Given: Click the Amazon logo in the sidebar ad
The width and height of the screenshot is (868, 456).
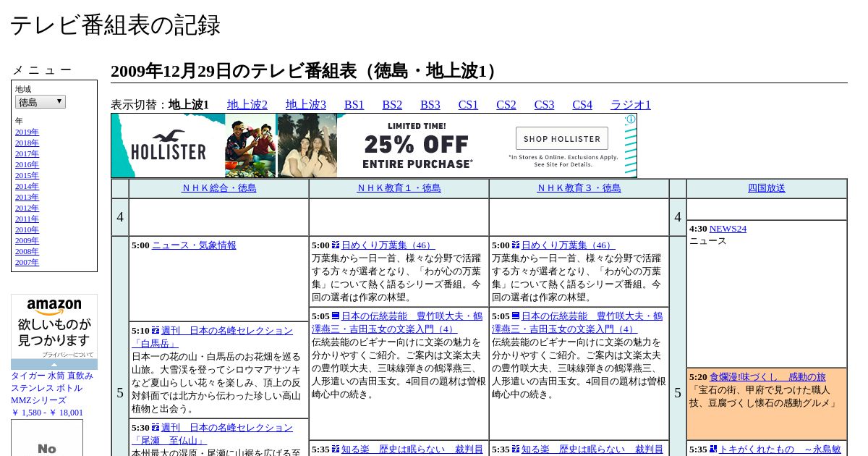Looking at the screenshot, I should (x=54, y=307).
